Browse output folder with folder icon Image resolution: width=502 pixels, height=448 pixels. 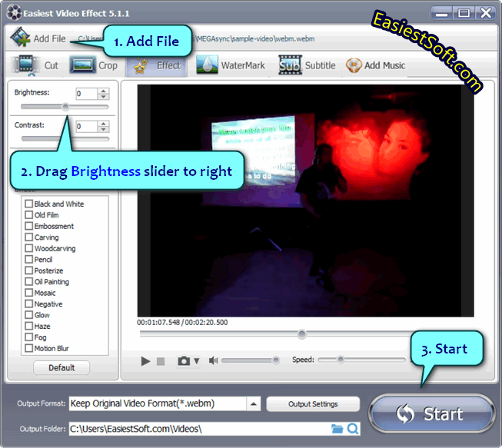click(x=337, y=429)
